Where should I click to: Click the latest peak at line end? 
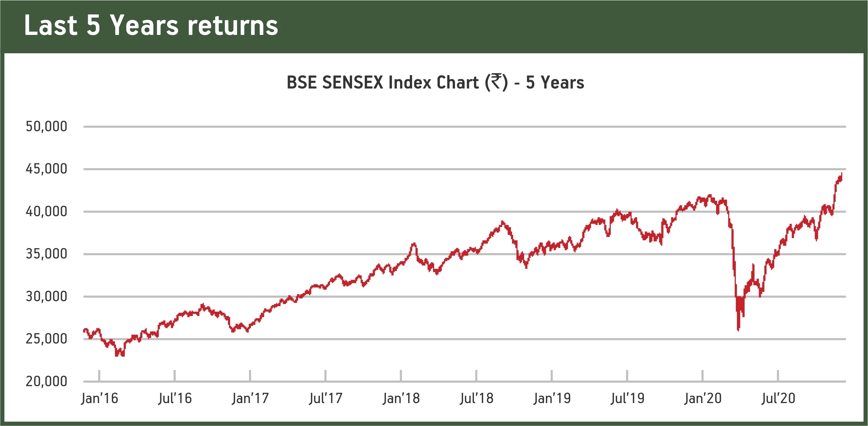pos(842,174)
